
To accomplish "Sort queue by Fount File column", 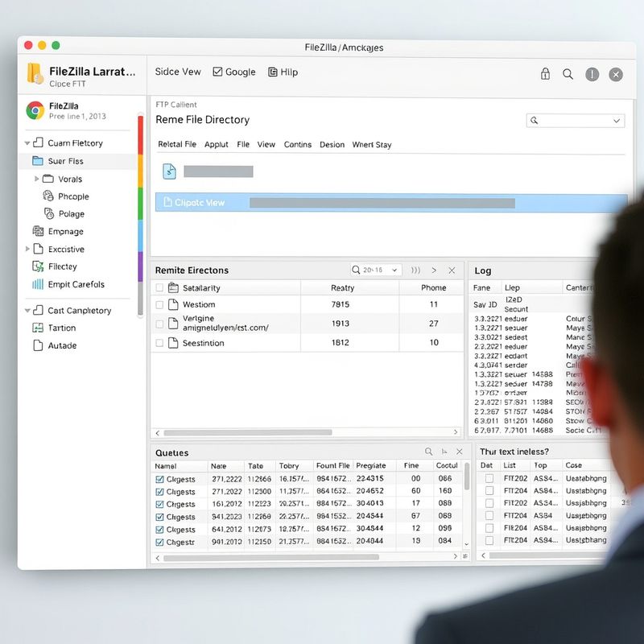I will coord(332,465).
